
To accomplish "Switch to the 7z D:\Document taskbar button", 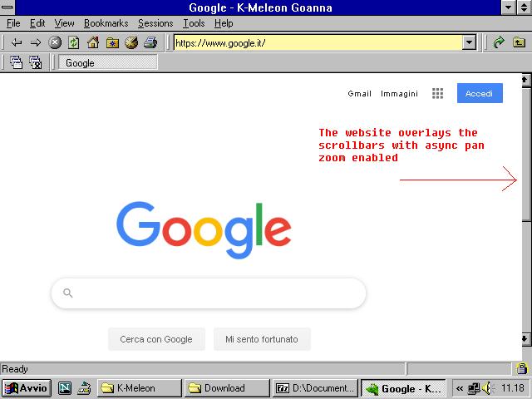I will (x=314, y=388).
